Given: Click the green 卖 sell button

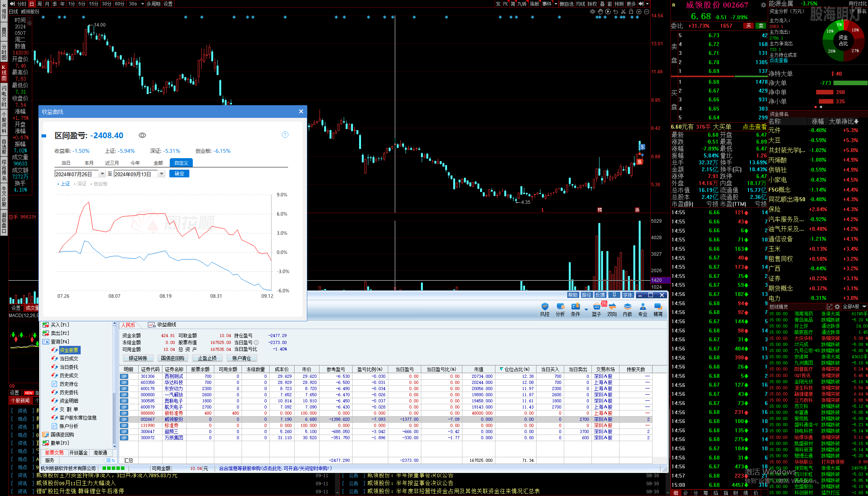Looking at the screenshot, I should click(761, 26).
